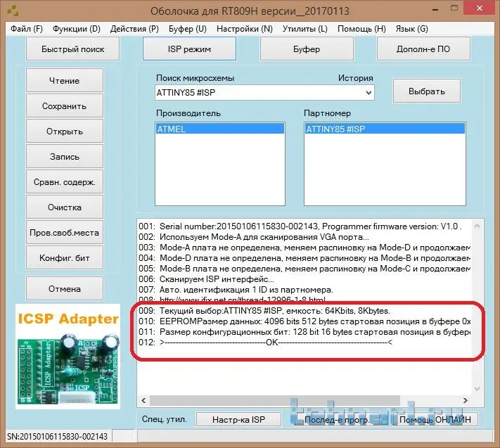Click log line 009 Текущий выбор
Viewport: 500px width, 448px height.
[264, 311]
